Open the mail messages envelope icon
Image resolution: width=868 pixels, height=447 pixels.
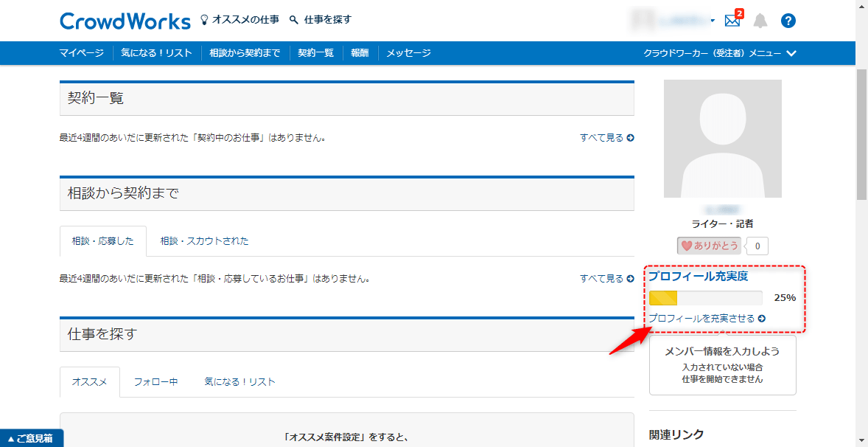pyautogui.click(x=732, y=21)
